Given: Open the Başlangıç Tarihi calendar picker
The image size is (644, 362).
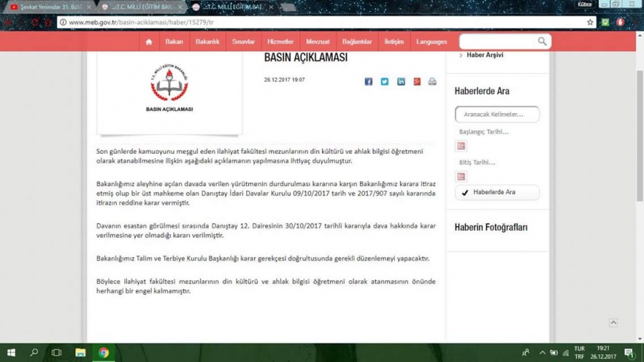Looking at the screenshot, I should tap(461, 146).
